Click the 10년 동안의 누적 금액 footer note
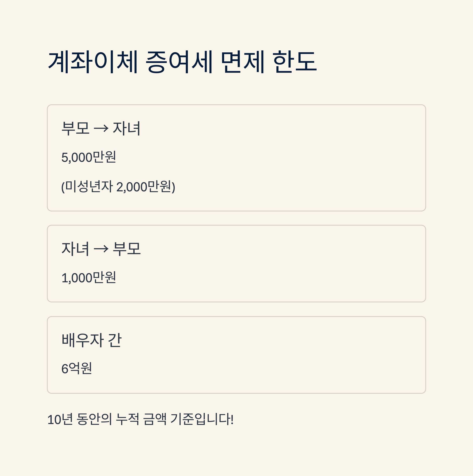473x476 pixels. point(140,419)
